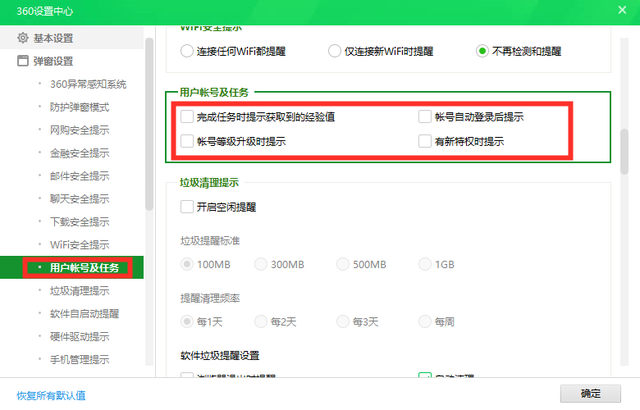Click the main panel scrollbar thumb

point(624,152)
